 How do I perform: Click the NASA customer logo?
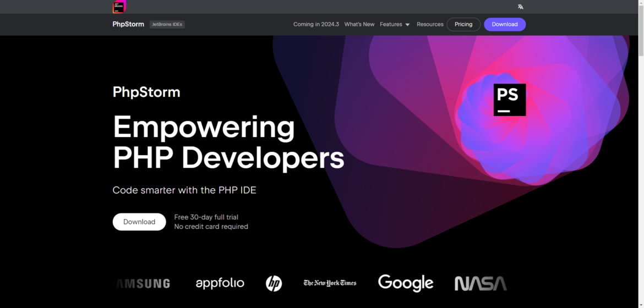(481, 283)
